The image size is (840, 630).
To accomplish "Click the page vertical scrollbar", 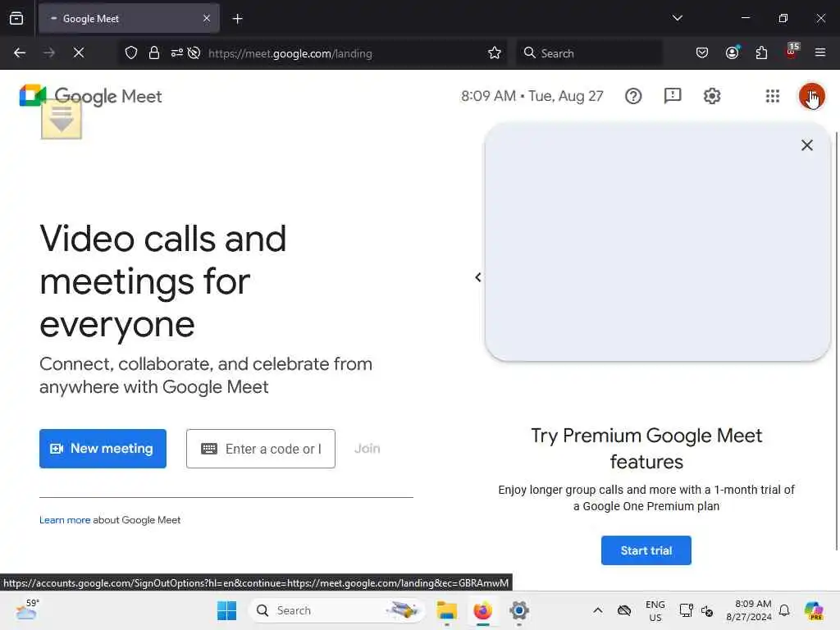I will (x=836, y=340).
